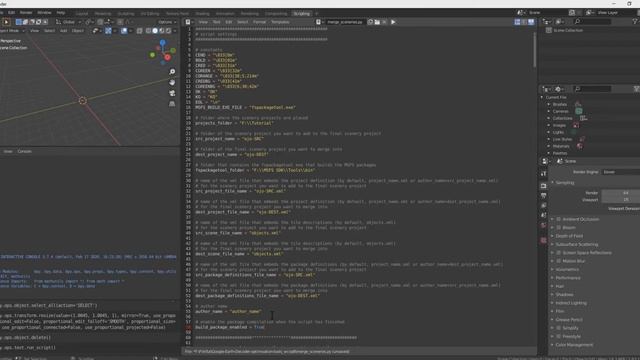The width and height of the screenshot is (640, 360).
Task: Click the Images data-block icon
Action: click(x=576, y=125)
